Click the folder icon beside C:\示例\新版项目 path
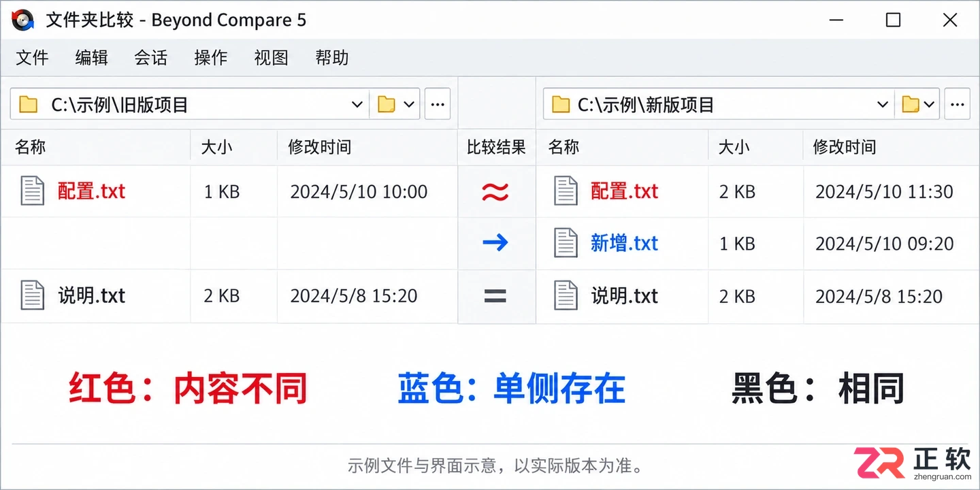 [x=561, y=104]
